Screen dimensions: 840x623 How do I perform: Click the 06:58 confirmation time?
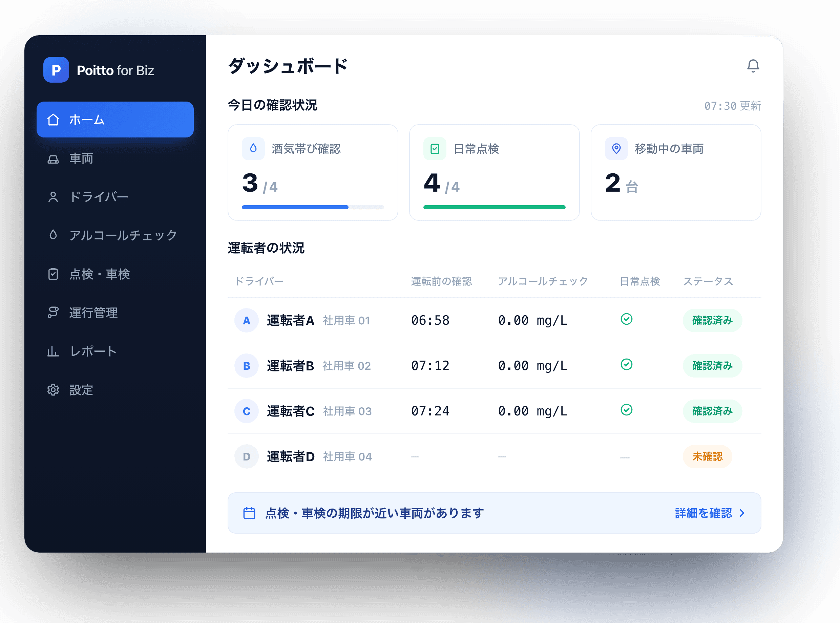click(430, 320)
